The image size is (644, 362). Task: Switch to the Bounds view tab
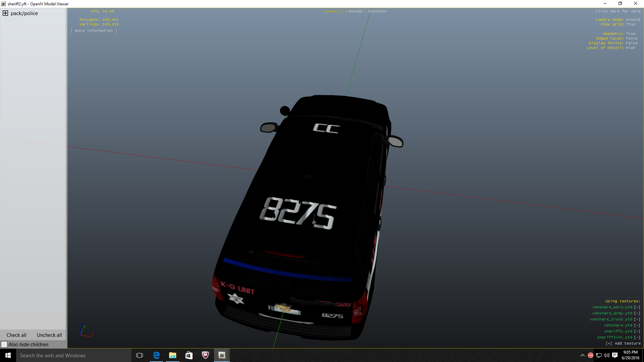point(355,11)
